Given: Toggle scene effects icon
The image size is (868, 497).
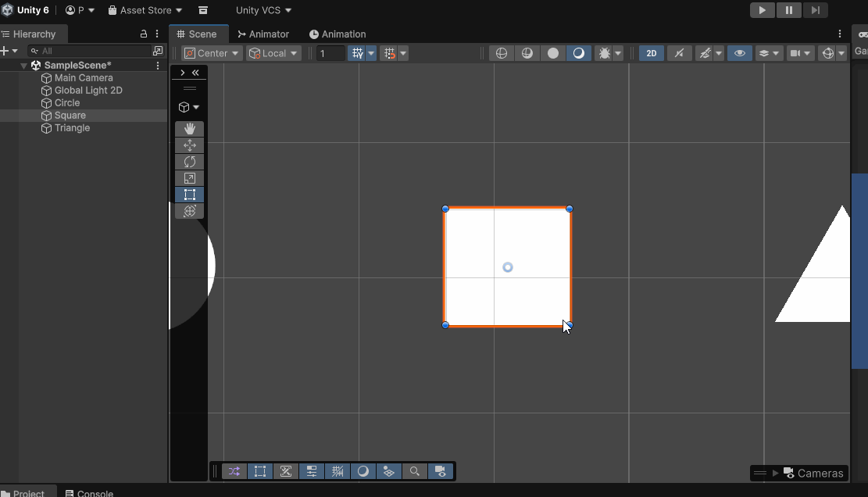Looking at the screenshot, I should pyautogui.click(x=704, y=53).
